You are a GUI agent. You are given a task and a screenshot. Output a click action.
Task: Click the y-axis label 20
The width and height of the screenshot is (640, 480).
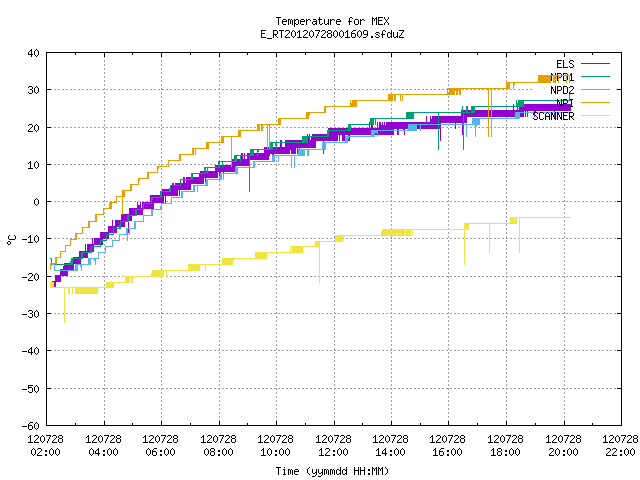coord(33,128)
